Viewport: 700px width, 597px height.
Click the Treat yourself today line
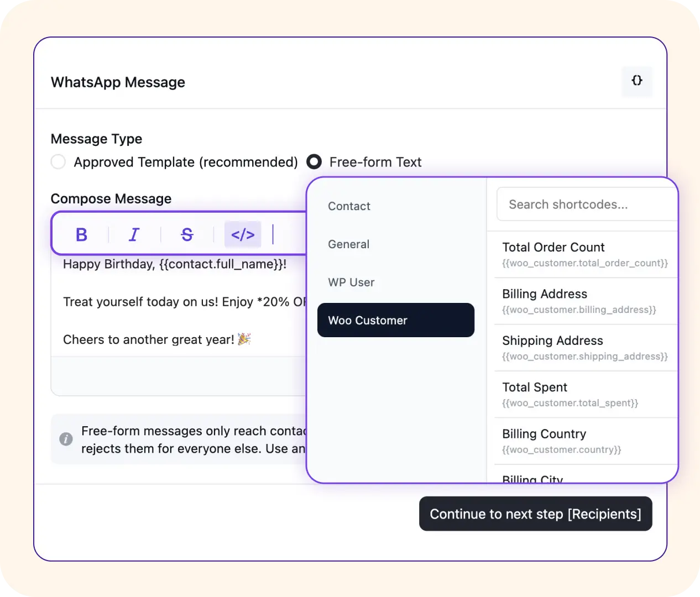click(185, 302)
